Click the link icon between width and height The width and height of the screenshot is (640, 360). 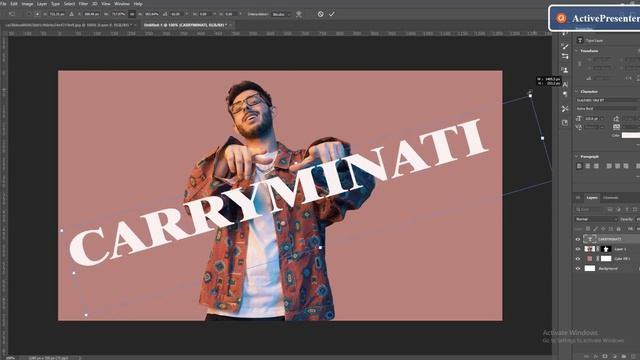pyautogui.click(x=132, y=14)
